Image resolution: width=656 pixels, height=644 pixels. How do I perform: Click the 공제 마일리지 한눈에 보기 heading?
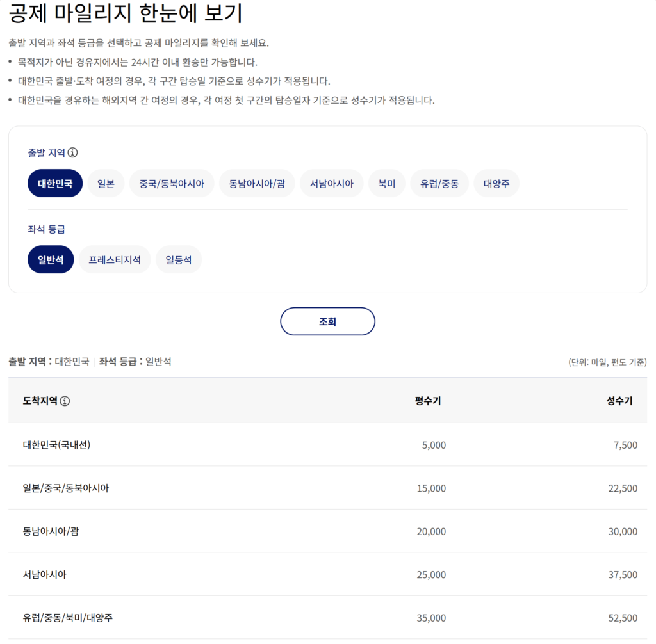point(126,13)
